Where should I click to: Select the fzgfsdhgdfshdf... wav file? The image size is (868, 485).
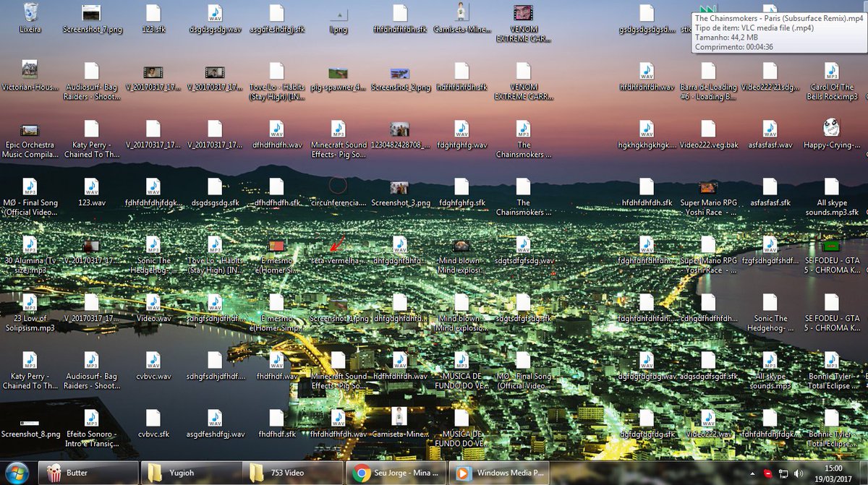coord(770,249)
